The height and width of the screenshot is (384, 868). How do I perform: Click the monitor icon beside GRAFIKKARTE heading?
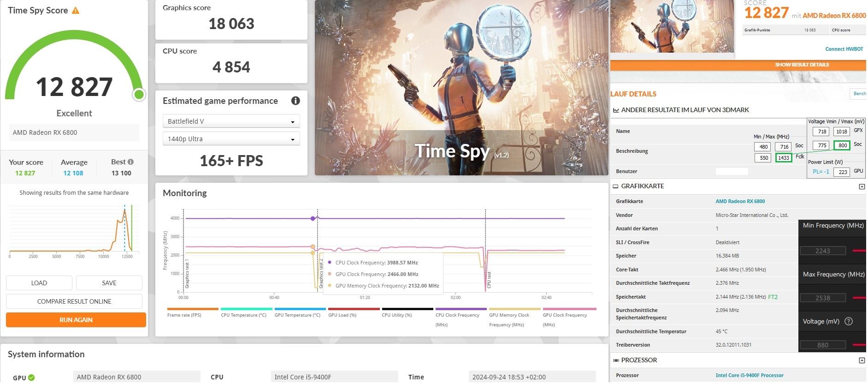coord(615,186)
